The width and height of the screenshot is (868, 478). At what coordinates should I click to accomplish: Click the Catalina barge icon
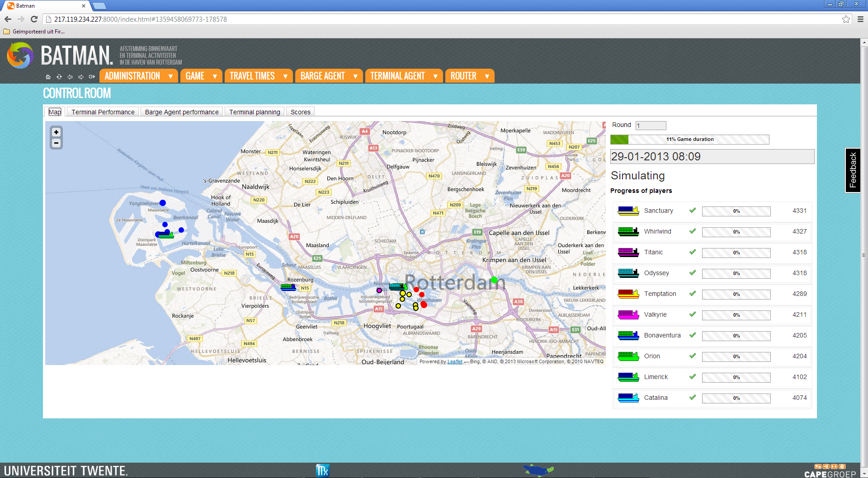coord(628,398)
